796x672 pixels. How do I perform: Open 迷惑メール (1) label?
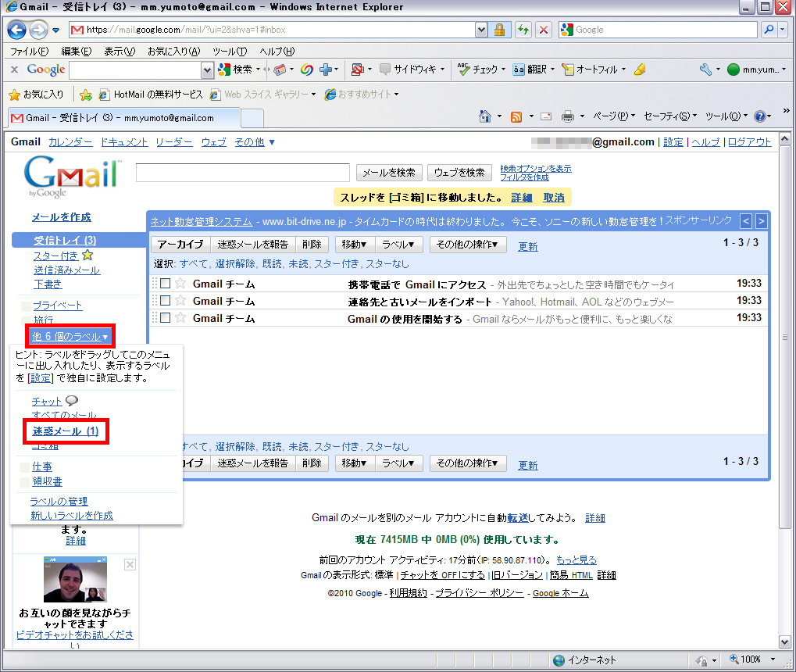click(x=66, y=431)
